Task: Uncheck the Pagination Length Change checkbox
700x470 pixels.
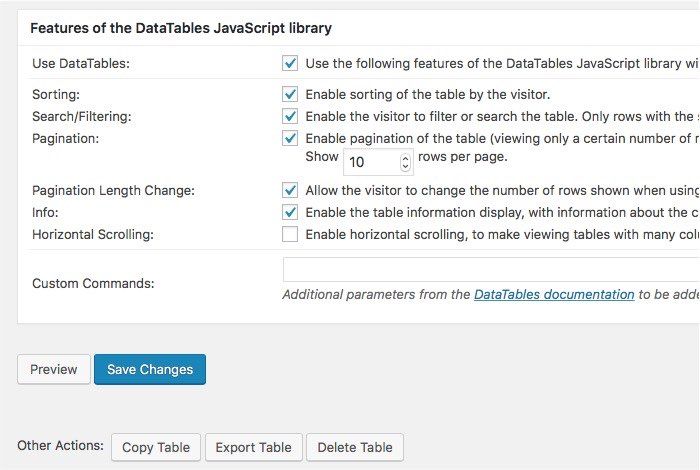Action: point(290,190)
